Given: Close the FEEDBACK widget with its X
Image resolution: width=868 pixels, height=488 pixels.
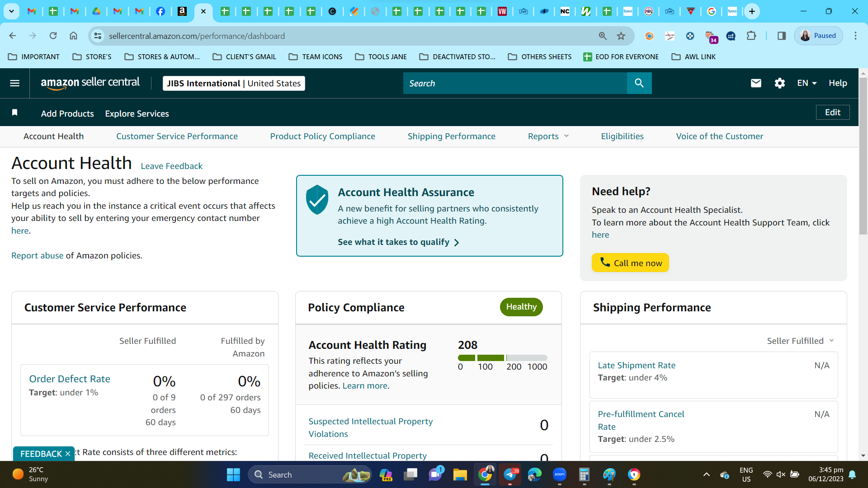Looking at the screenshot, I should point(68,454).
